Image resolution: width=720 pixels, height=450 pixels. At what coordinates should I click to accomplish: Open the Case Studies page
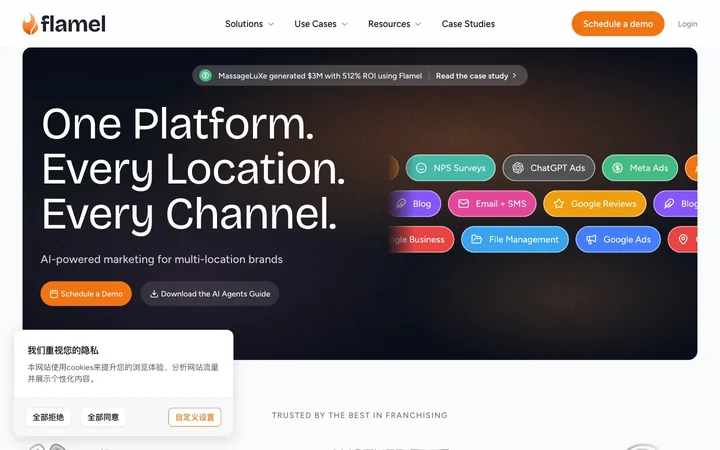pos(468,24)
